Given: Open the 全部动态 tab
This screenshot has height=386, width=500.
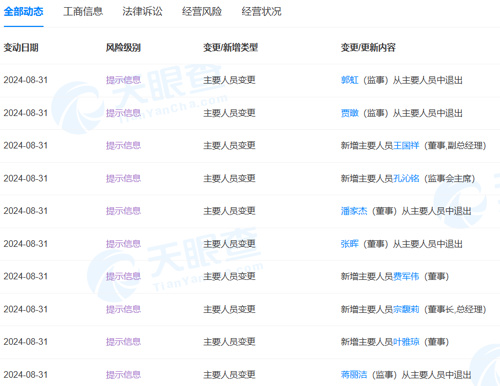Looking at the screenshot, I should 23,12.
